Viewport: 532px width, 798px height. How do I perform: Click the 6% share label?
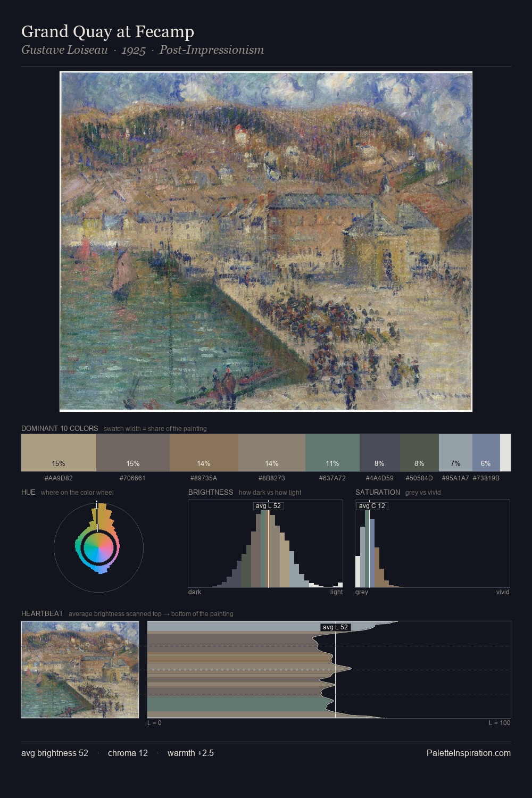point(486,464)
